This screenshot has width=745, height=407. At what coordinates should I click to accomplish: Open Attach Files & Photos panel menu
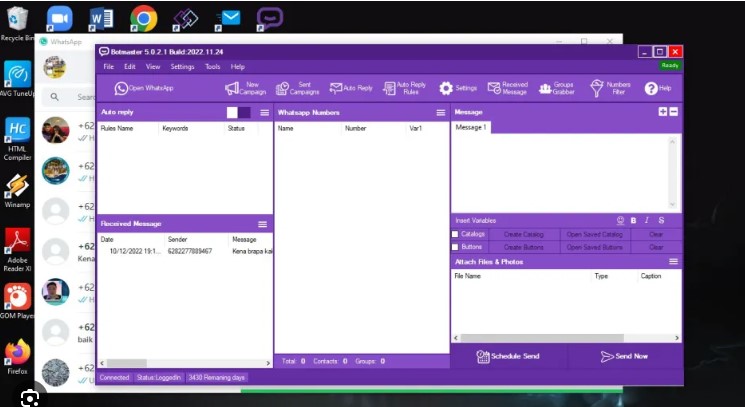(673, 262)
